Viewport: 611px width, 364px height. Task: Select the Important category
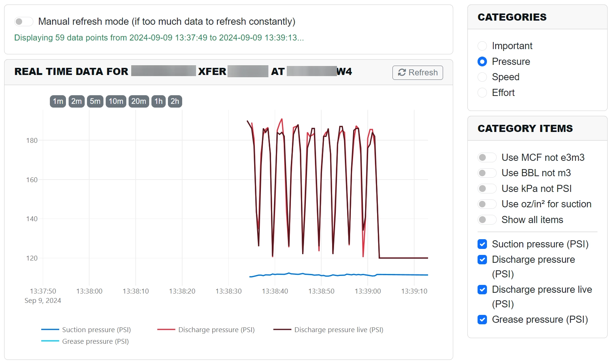482,46
